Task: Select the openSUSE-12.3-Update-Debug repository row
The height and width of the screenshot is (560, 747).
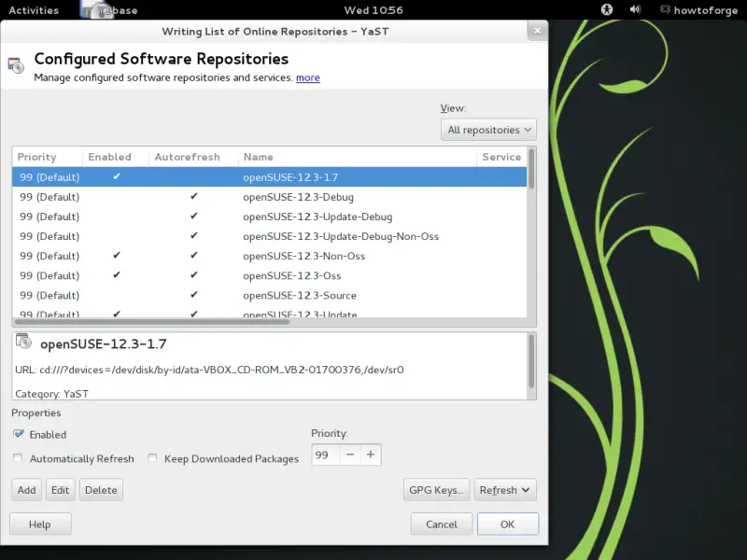Action: coord(270,217)
